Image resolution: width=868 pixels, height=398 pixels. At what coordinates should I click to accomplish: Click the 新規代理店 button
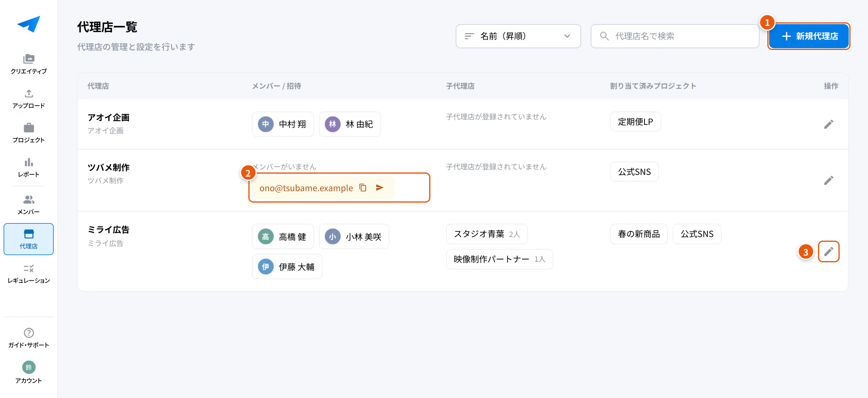click(808, 36)
